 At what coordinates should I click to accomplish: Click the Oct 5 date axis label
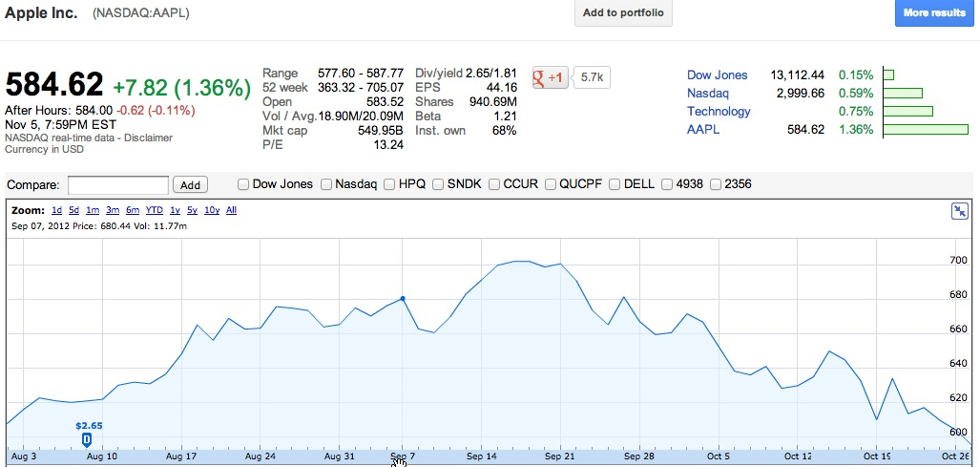click(719, 456)
